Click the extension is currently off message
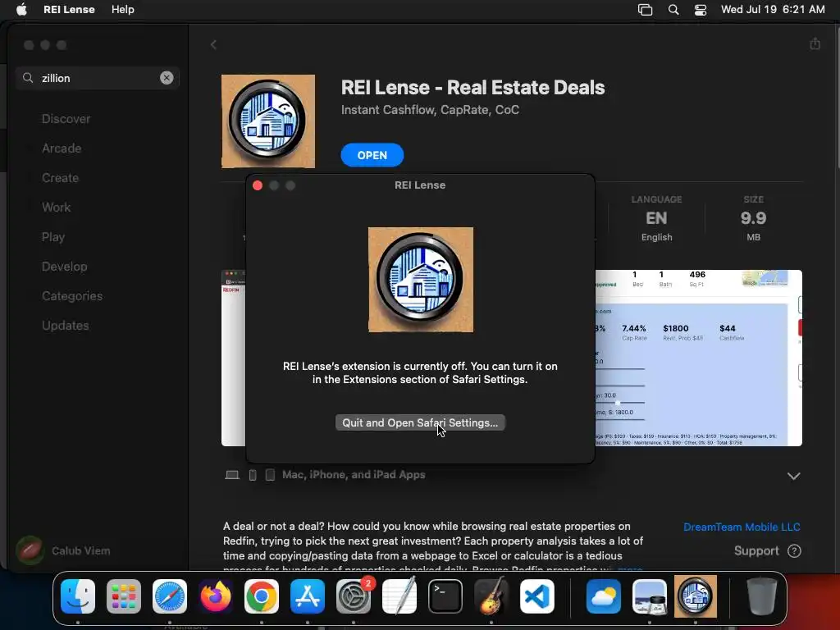 [x=420, y=373]
